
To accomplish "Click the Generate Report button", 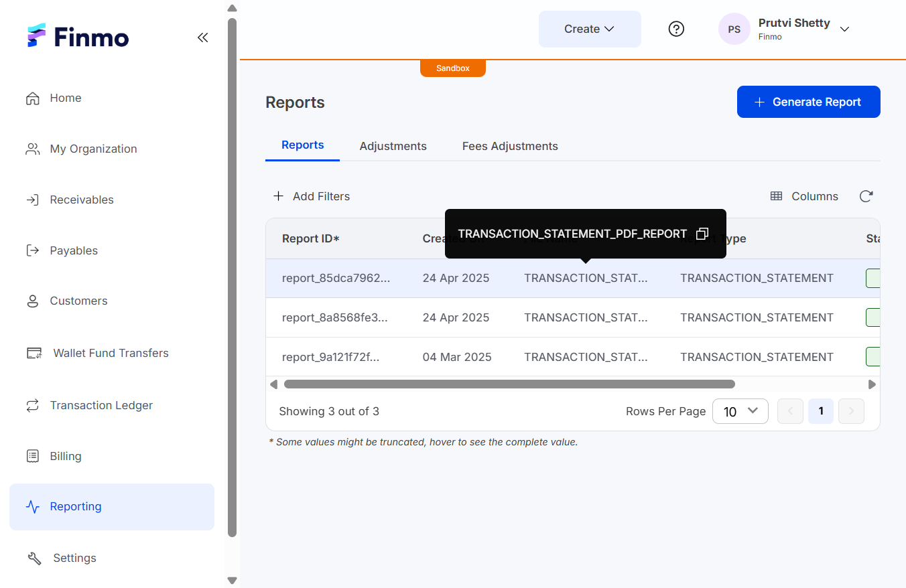I will pyautogui.click(x=809, y=102).
